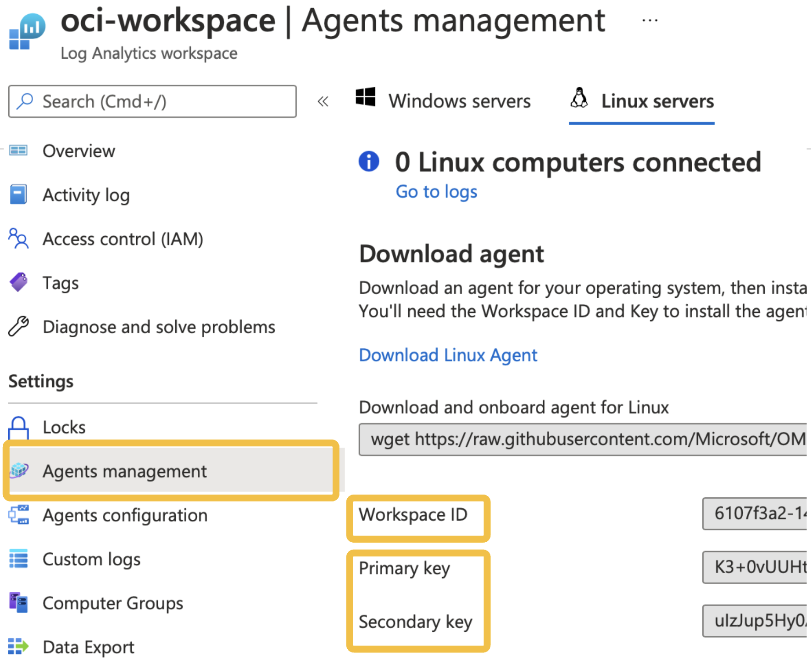Viewport: 812px width, 668px height.
Task: Open Access control (IAM) icon
Action: pos(18,239)
